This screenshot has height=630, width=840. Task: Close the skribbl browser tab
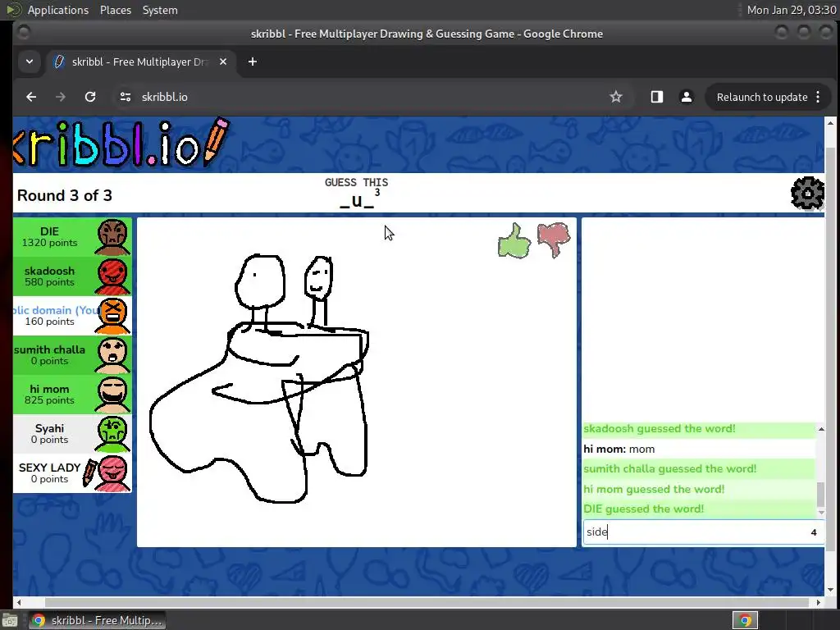(223, 62)
